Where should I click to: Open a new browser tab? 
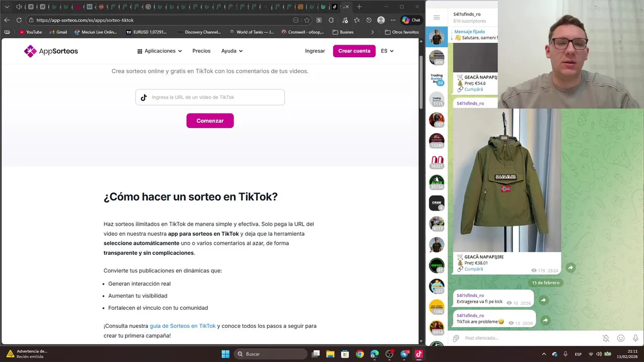pyautogui.click(x=359, y=7)
